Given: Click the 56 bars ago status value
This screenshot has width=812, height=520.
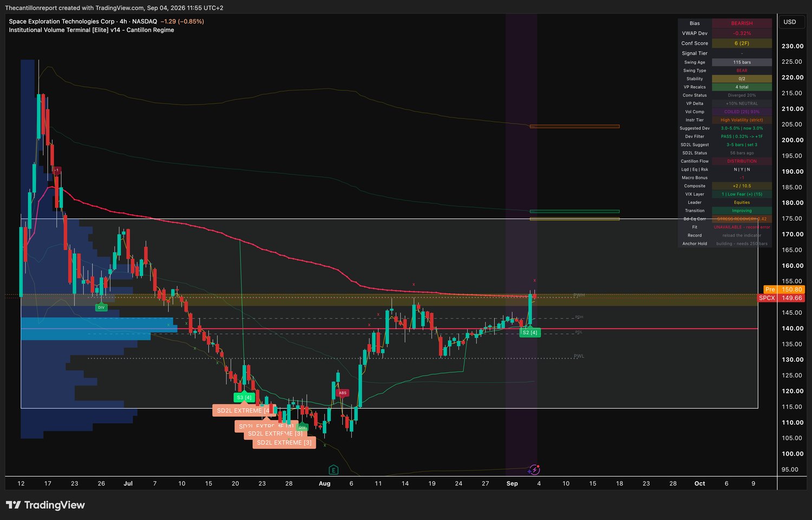Looking at the screenshot, I should coord(742,153).
